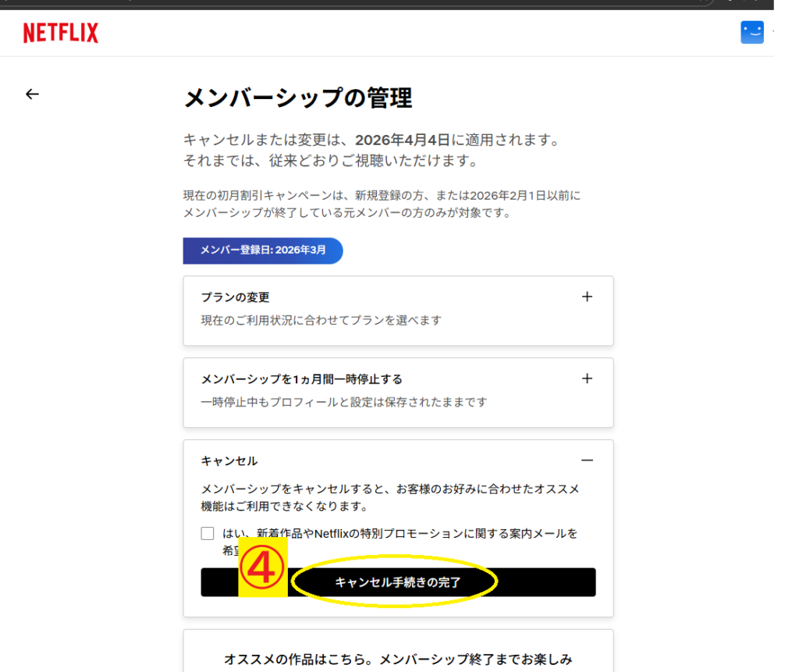Click the オススメの作品はこちら heading
Screen dimensions: 799x672
(x=398, y=660)
